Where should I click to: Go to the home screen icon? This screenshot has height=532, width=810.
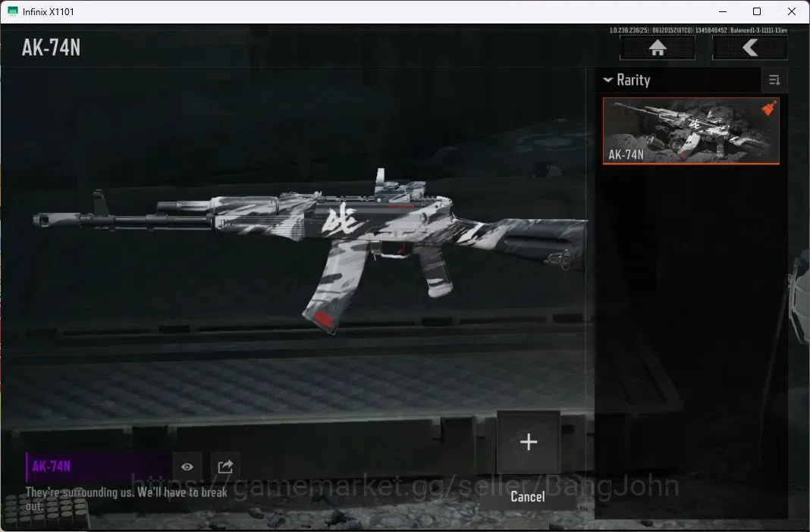(657, 48)
